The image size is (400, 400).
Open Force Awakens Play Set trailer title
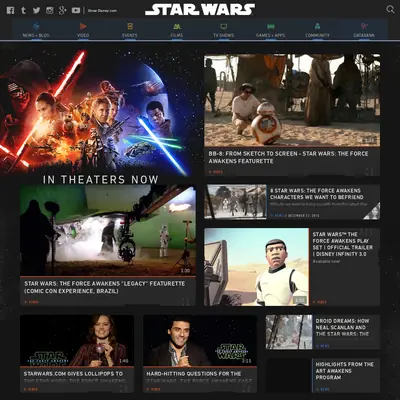click(343, 244)
